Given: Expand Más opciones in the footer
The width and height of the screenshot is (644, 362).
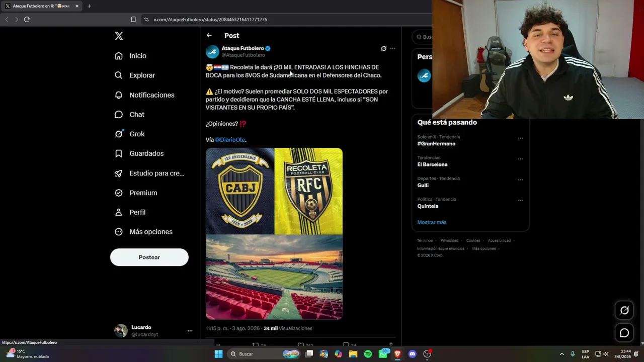Looking at the screenshot, I should coord(486,248).
